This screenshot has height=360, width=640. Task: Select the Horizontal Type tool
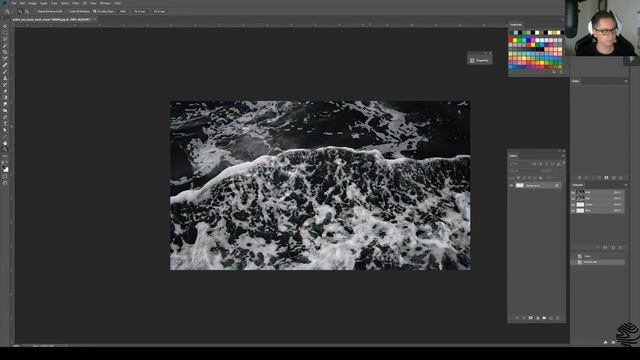pyautogui.click(x=5, y=124)
